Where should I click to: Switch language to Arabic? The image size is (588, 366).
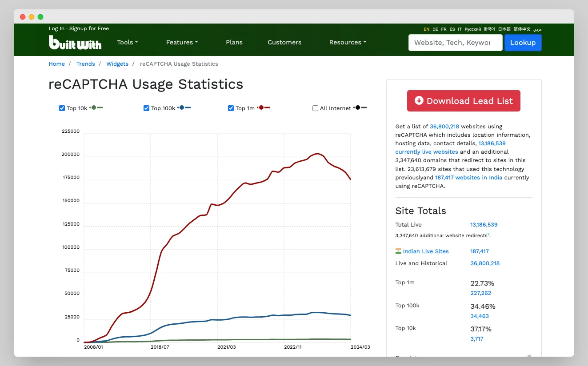coord(537,29)
